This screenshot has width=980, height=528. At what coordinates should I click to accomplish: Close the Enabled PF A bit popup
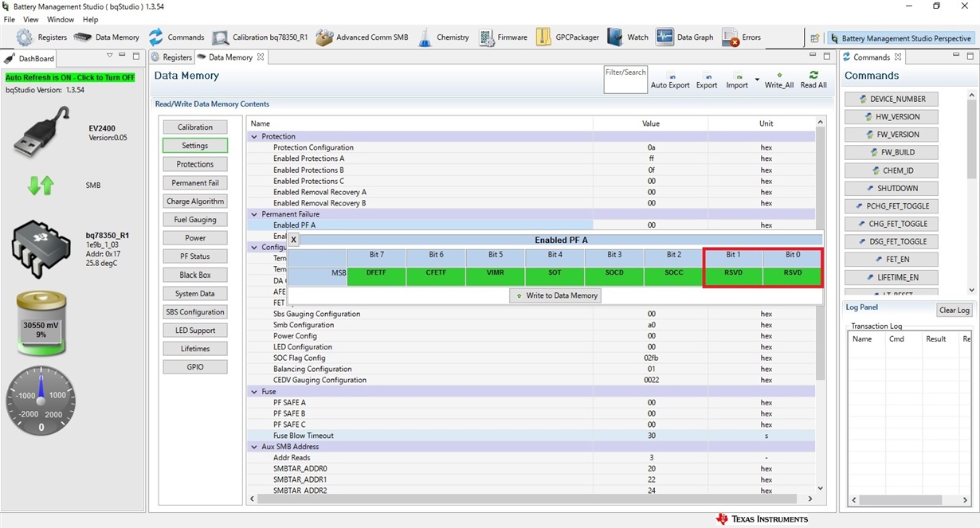[293, 240]
